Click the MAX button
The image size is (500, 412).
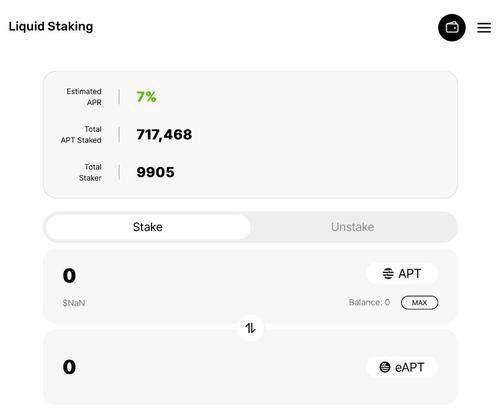(419, 303)
